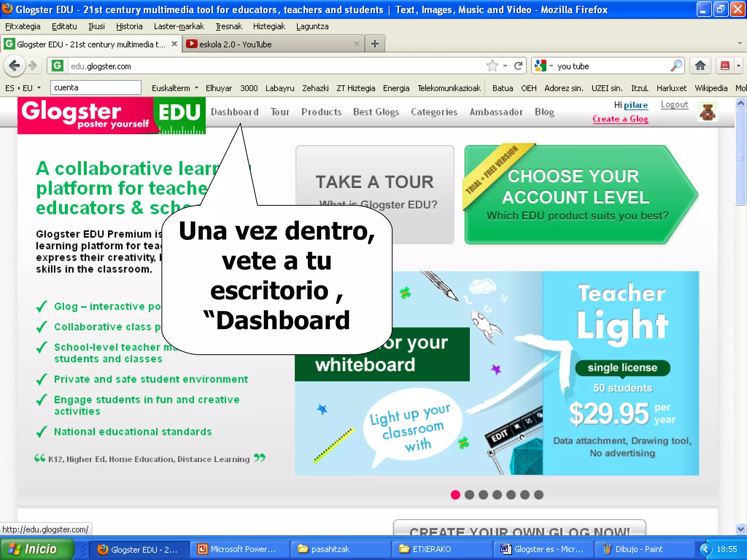
Task: Open the red add-on dropdown arrow
Action: 739,66
